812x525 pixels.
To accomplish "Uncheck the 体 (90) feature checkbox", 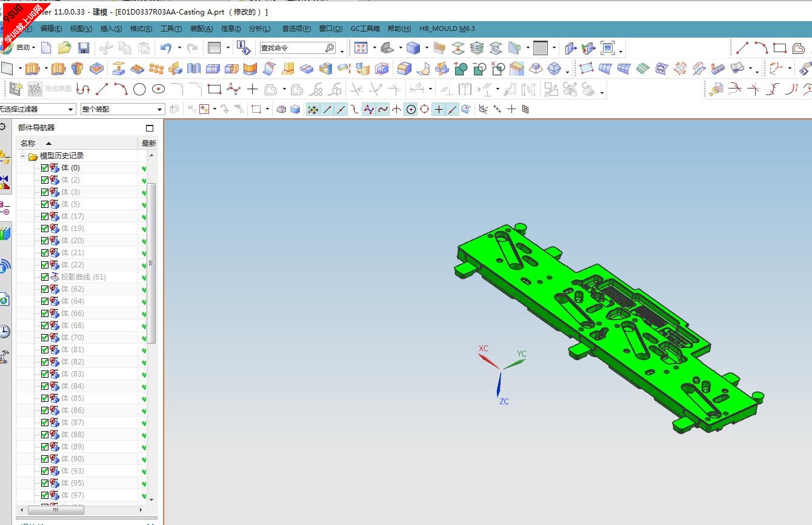I will pyautogui.click(x=45, y=459).
